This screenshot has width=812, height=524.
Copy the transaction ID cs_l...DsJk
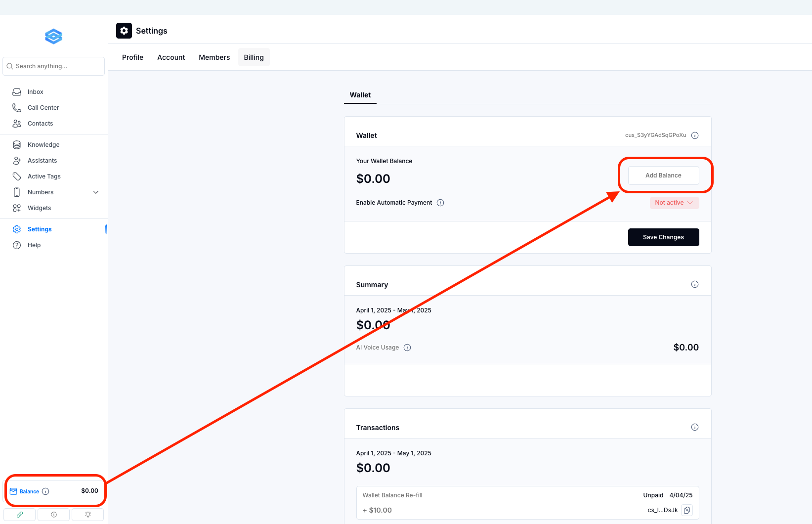(687, 510)
